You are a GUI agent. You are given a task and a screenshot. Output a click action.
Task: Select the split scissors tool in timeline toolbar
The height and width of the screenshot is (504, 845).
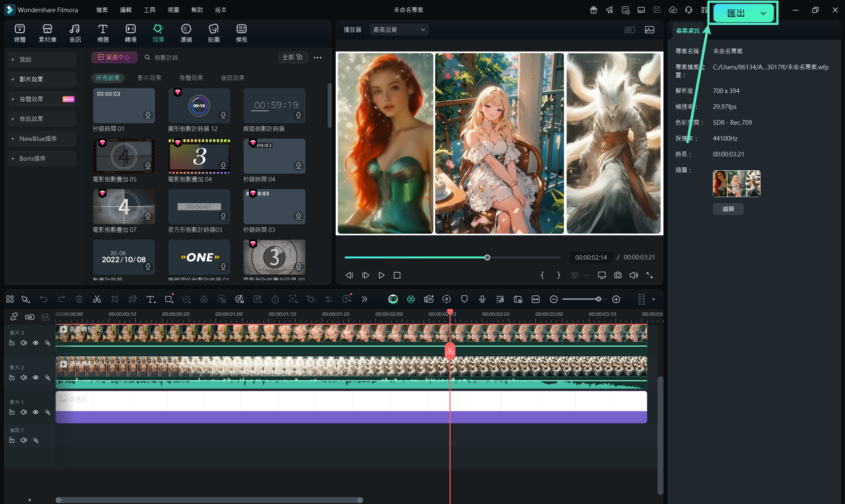tap(97, 299)
